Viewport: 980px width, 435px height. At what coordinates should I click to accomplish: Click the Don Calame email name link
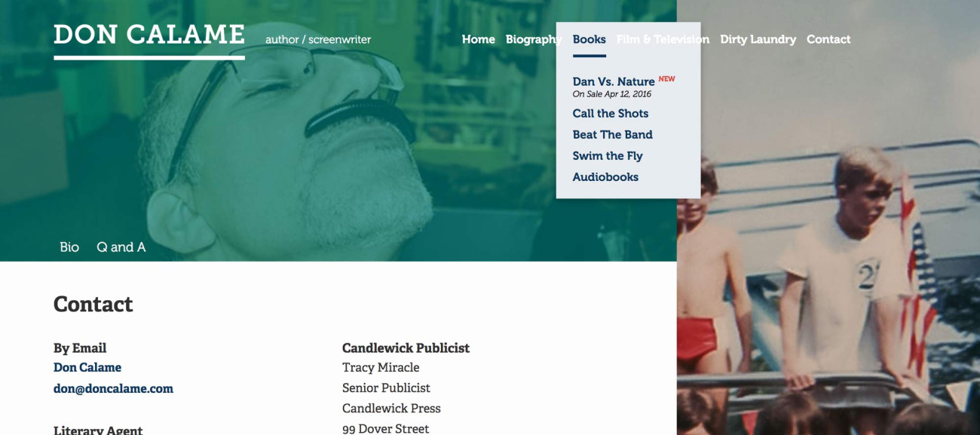[87, 368]
